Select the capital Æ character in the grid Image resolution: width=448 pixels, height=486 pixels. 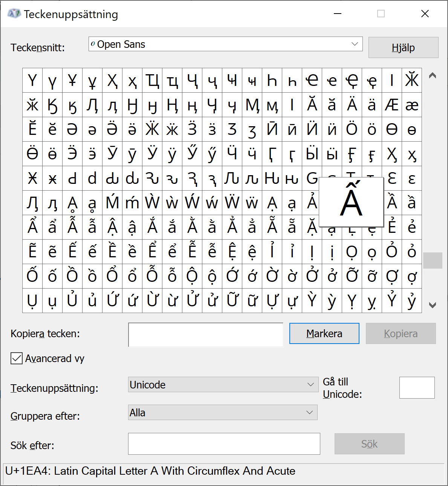(x=391, y=105)
